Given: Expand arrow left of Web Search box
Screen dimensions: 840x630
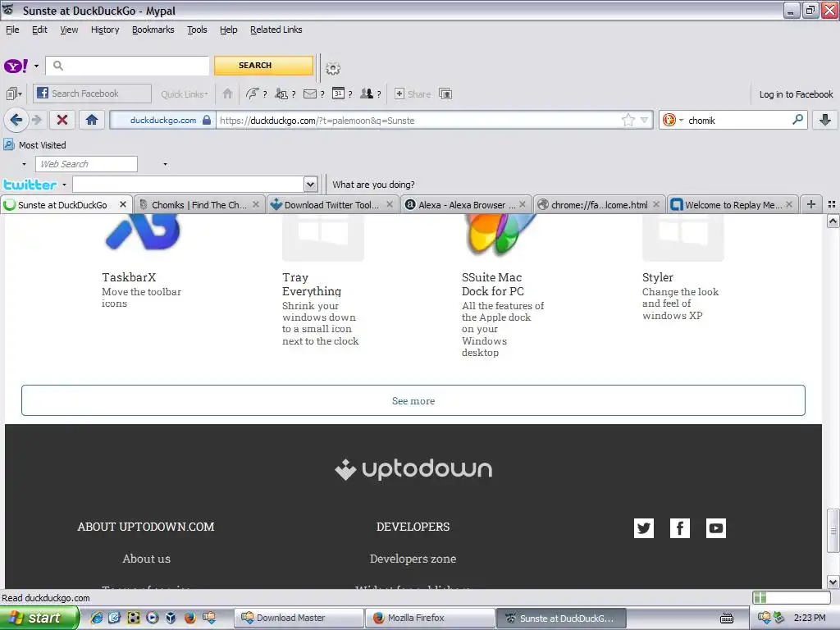Looking at the screenshot, I should click(24, 164).
